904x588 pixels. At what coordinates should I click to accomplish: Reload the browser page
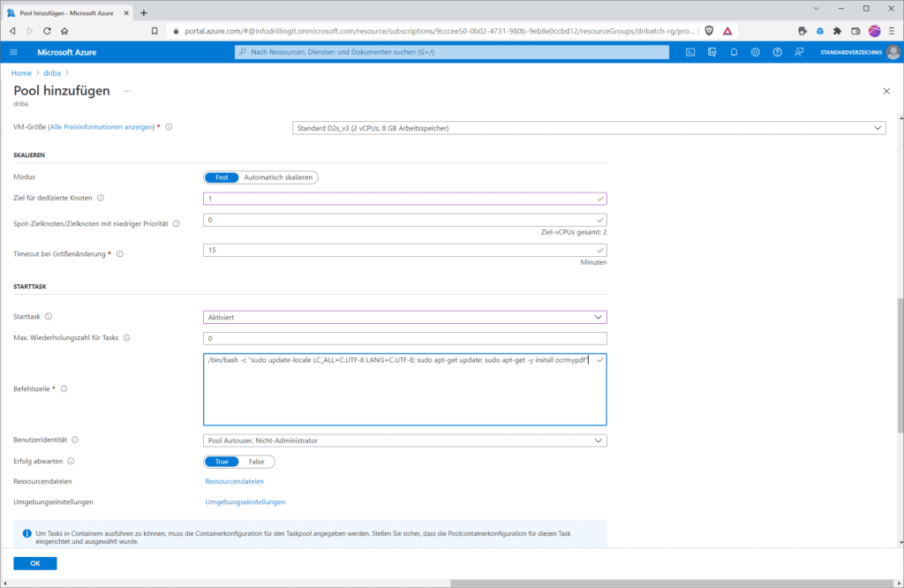(48, 31)
